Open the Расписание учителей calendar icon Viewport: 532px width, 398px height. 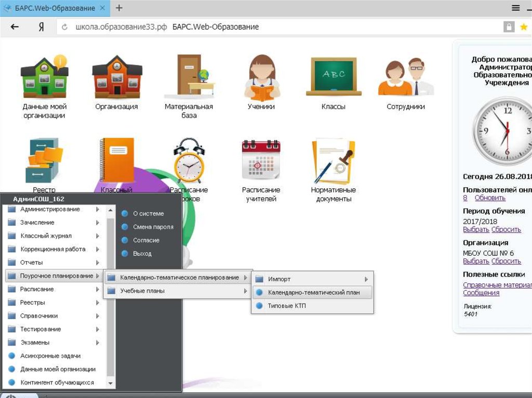261,161
